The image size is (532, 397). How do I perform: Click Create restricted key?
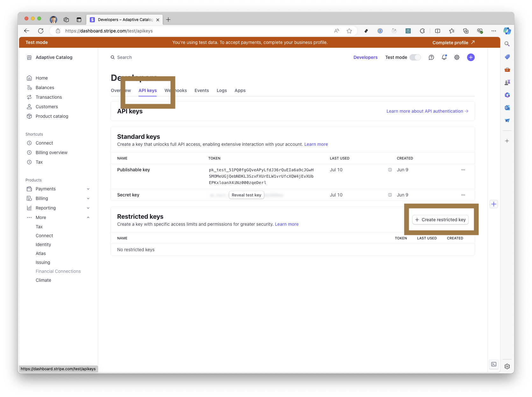tap(440, 220)
